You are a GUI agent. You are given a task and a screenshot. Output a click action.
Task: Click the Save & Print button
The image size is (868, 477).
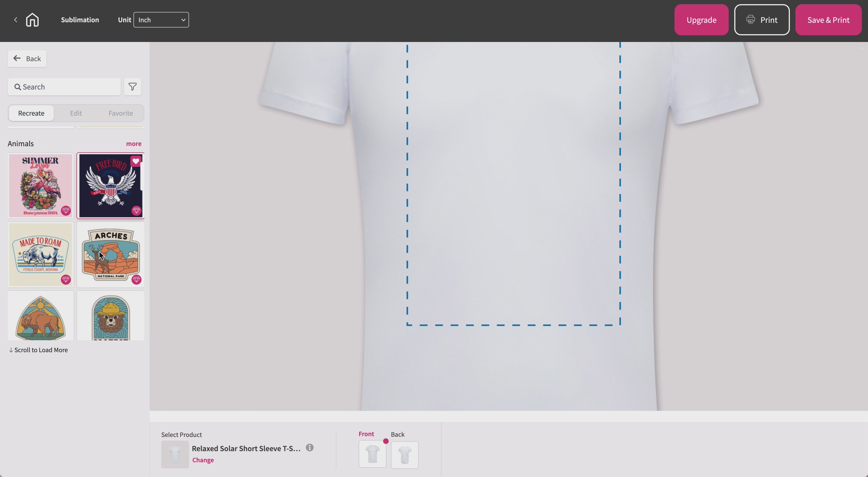coord(828,20)
